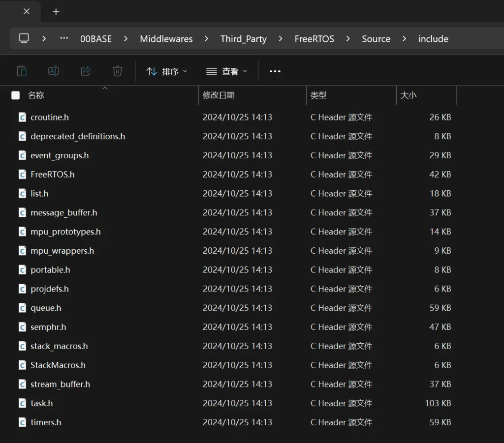Open the three-dot more options menu

coord(275,71)
